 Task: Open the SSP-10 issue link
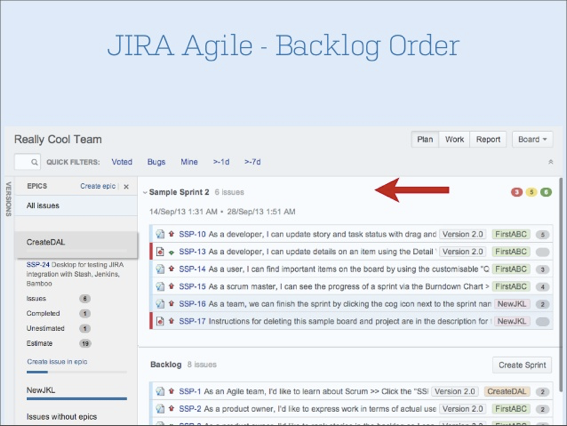coord(192,234)
